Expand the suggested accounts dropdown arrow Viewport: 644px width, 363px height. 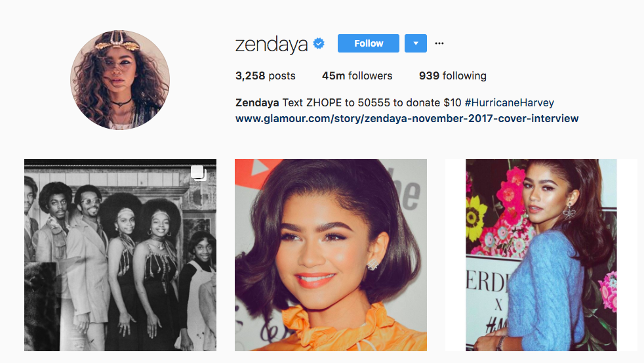pyautogui.click(x=416, y=43)
